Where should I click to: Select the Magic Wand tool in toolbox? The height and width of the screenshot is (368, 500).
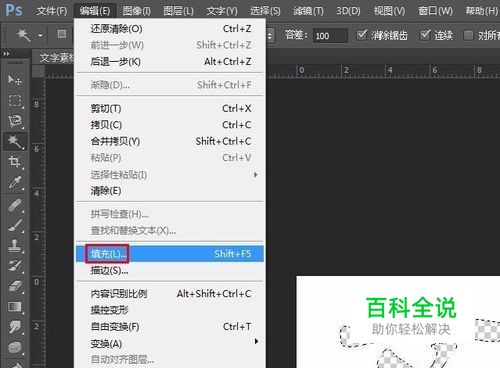pyautogui.click(x=15, y=141)
